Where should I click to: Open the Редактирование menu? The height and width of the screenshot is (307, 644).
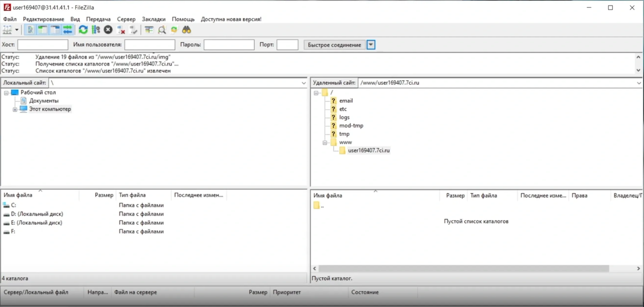(x=44, y=19)
